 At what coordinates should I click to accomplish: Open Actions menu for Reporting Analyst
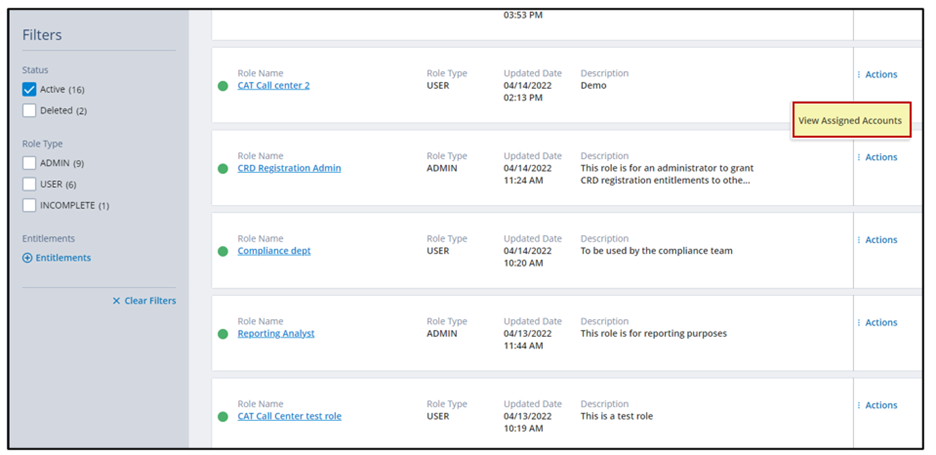(x=877, y=323)
